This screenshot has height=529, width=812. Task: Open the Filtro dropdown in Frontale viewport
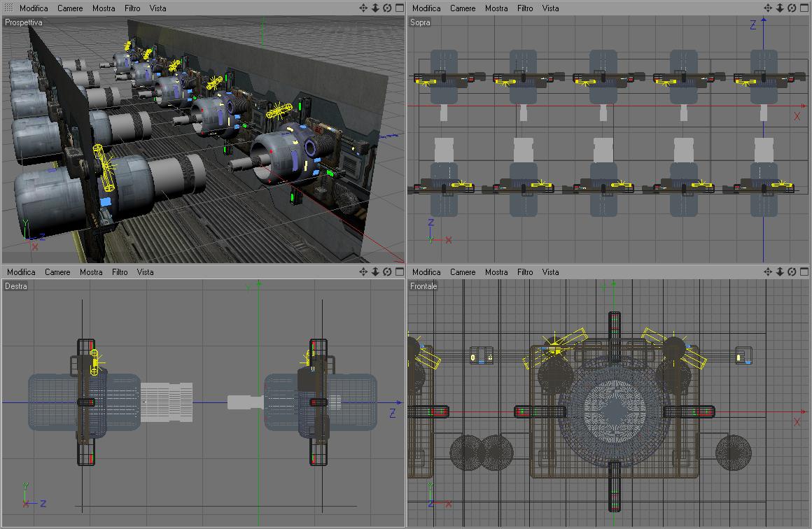click(x=524, y=272)
